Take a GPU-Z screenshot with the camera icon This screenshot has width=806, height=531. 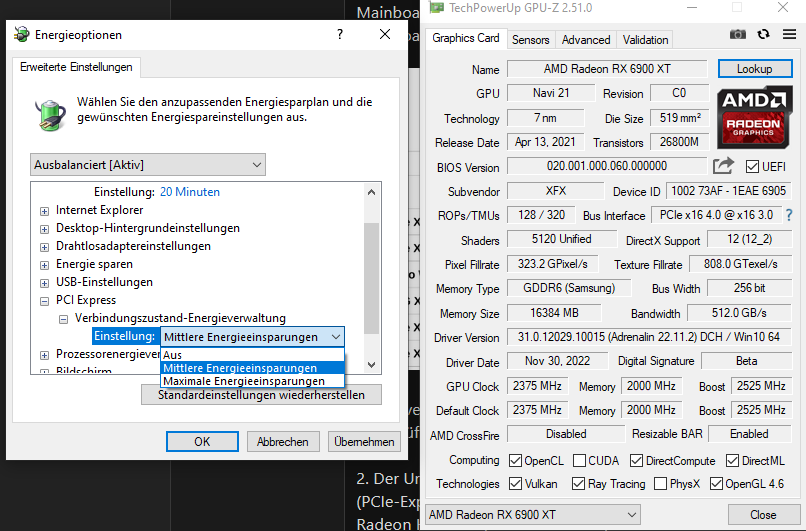point(738,34)
